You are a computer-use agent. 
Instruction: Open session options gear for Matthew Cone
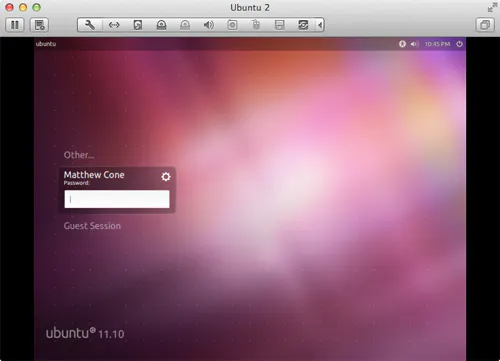coord(166,177)
